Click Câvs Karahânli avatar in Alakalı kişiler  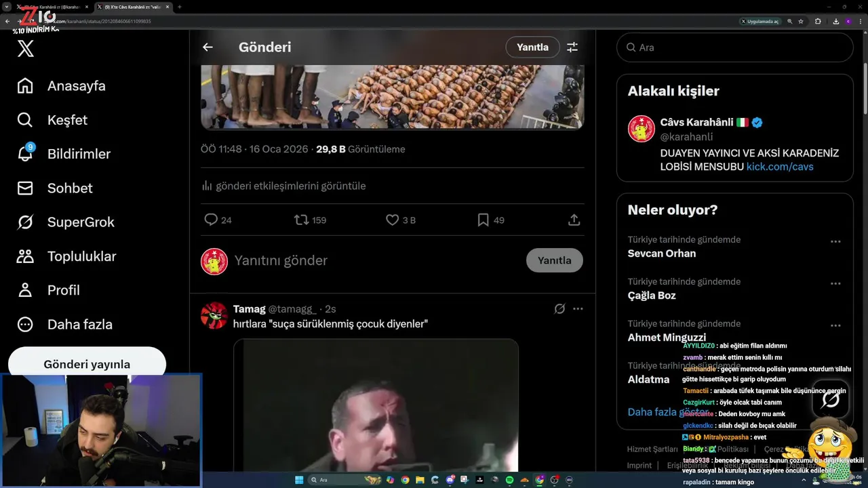click(x=641, y=129)
